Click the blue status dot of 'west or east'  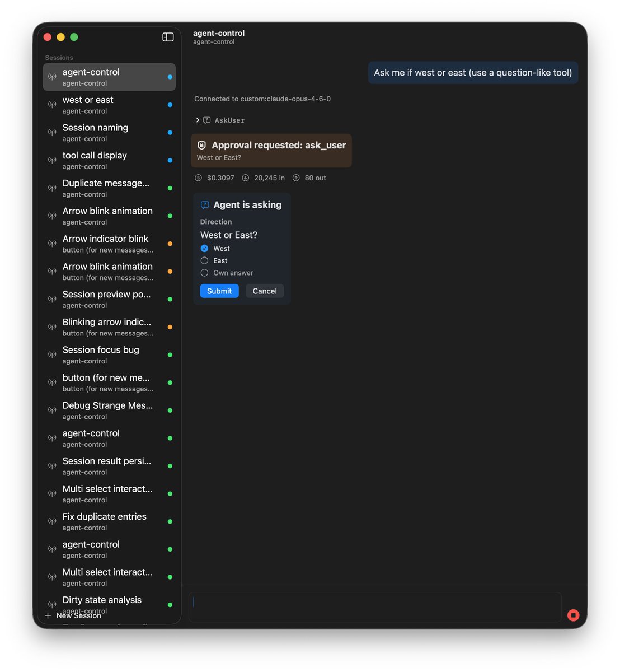tap(170, 105)
